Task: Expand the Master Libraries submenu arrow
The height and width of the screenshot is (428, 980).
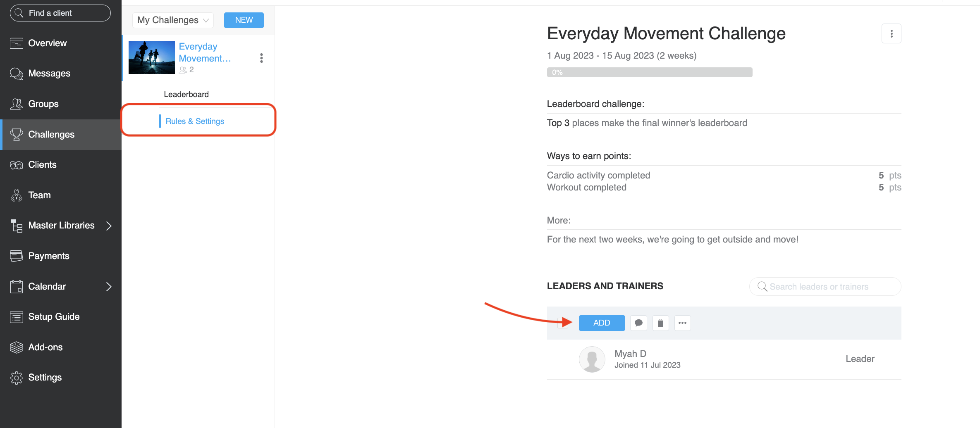Action: pos(109,226)
